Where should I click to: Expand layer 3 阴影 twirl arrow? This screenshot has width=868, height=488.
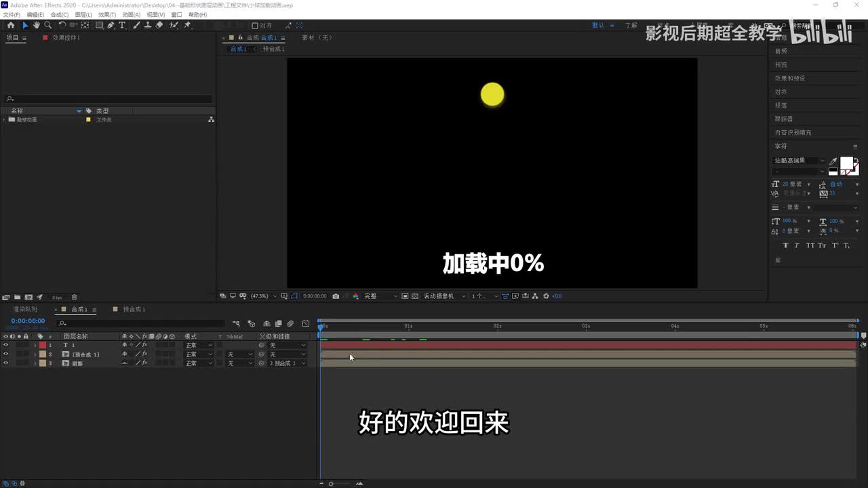35,363
